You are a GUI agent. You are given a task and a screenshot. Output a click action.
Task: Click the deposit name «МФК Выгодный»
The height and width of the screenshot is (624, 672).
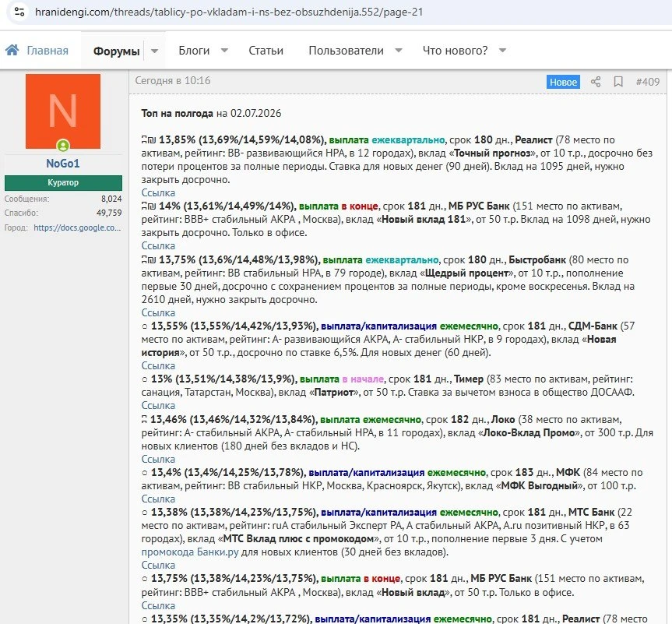point(539,486)
